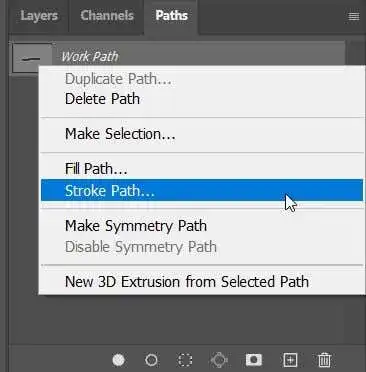
Task: Switch to the Channels tab
Action: (x=107, y=16)
